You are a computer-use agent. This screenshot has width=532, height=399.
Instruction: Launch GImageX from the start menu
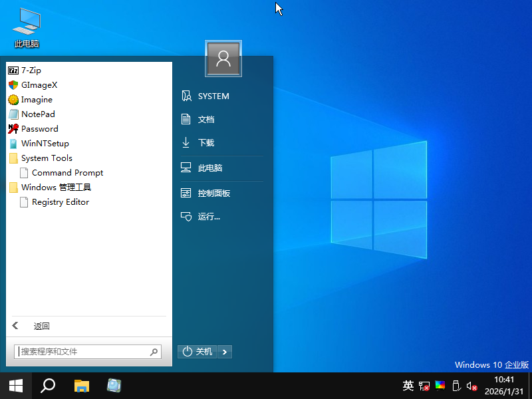[39, 85]
